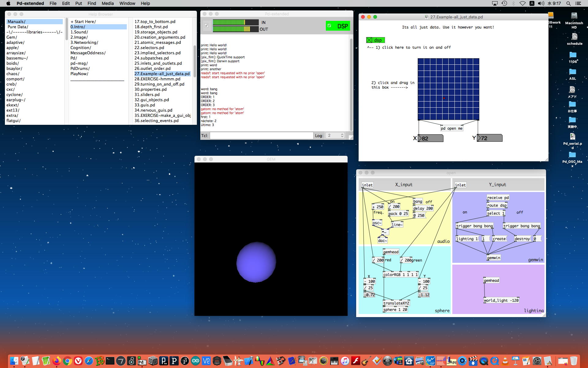Click the Spotlight search icon in menu bar
The image size is (588, 368).
[568, 3]
